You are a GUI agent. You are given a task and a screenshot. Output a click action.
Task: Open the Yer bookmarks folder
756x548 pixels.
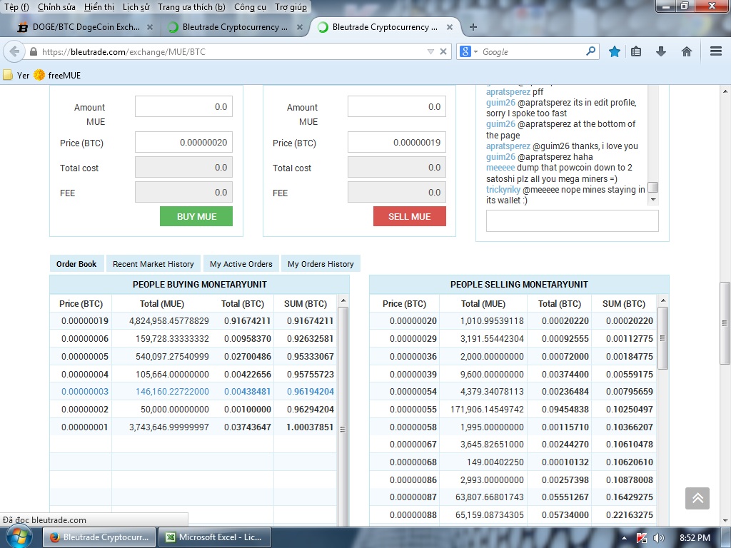pyautogui.click(x=16, y=75)
